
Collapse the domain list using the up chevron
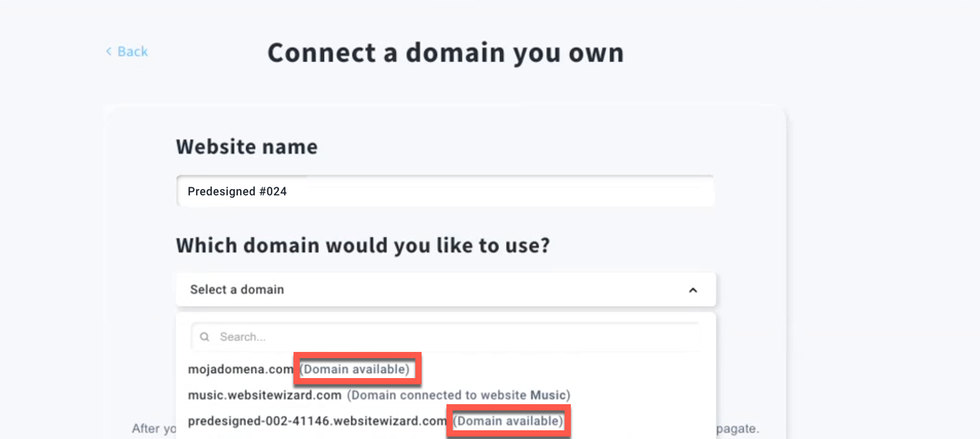(693, 290)
